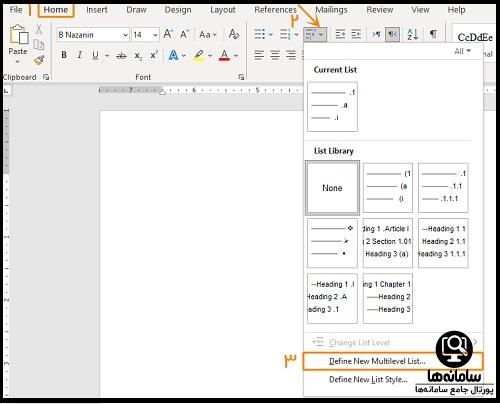
Task: Apply superscript formatting
Action: (154, 55)
